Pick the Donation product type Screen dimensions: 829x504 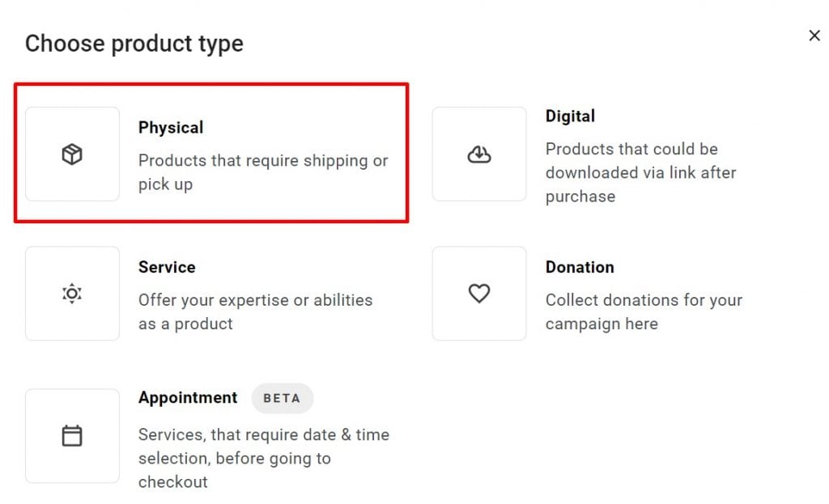[615, 293]
